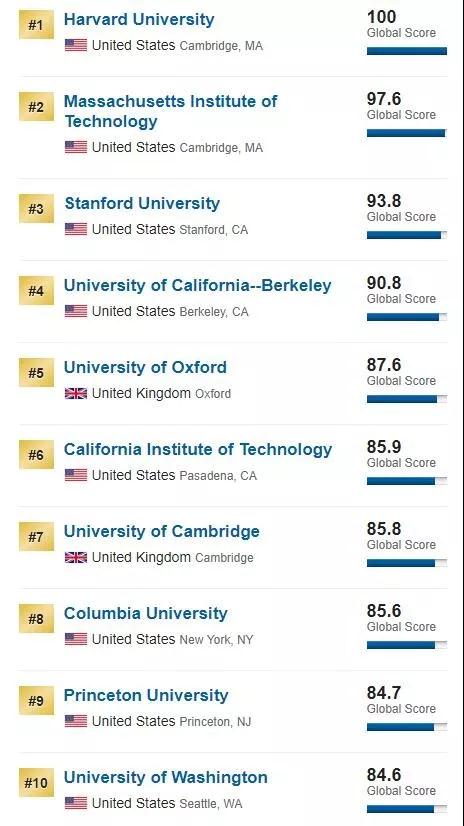The width and height of the screenshot is (464, 826).
Task: Click the #1 gold rank badge
Action: (x=36, y=25)
